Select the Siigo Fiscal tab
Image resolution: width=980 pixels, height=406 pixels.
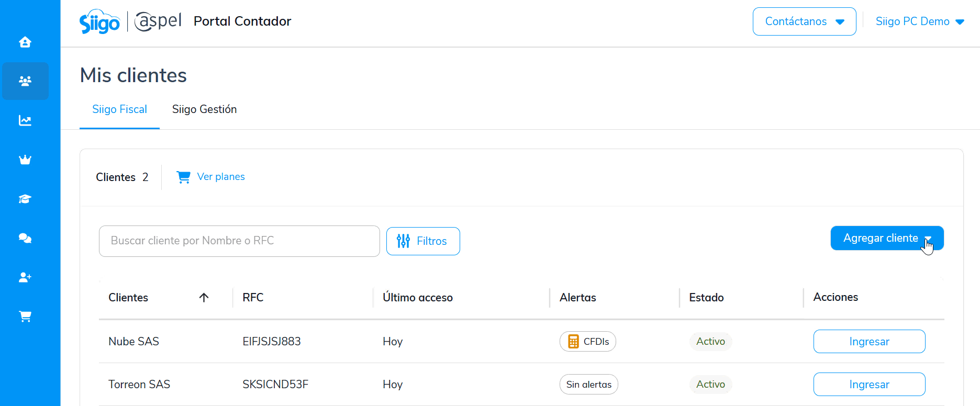(119, 109)
